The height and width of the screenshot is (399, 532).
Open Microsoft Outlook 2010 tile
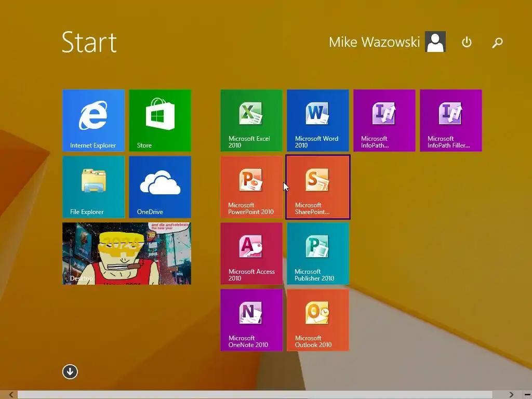[x=318, y=320]
